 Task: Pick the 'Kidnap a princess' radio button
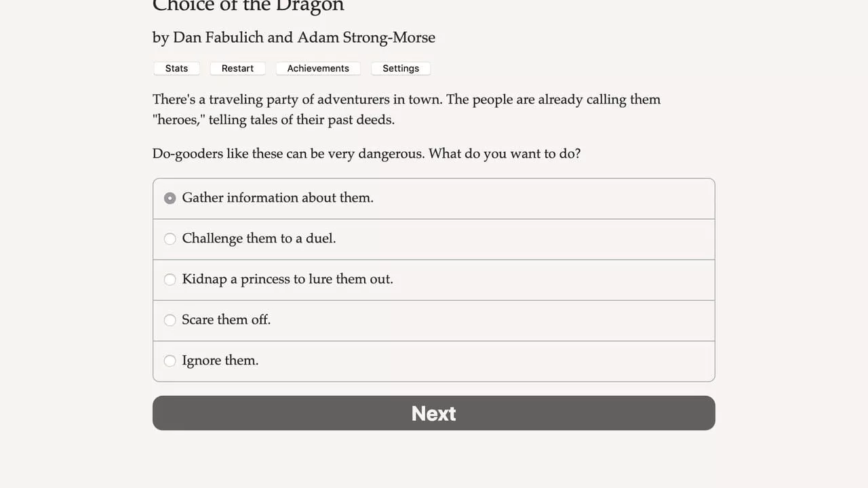tap(170, 279)
